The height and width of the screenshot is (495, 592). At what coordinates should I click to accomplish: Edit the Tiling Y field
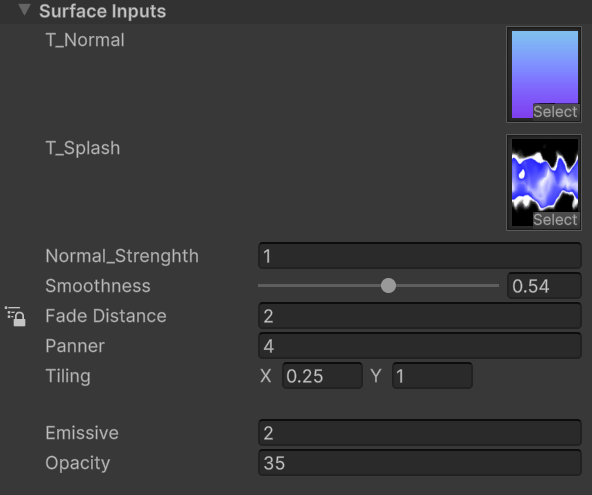(432, 376)
